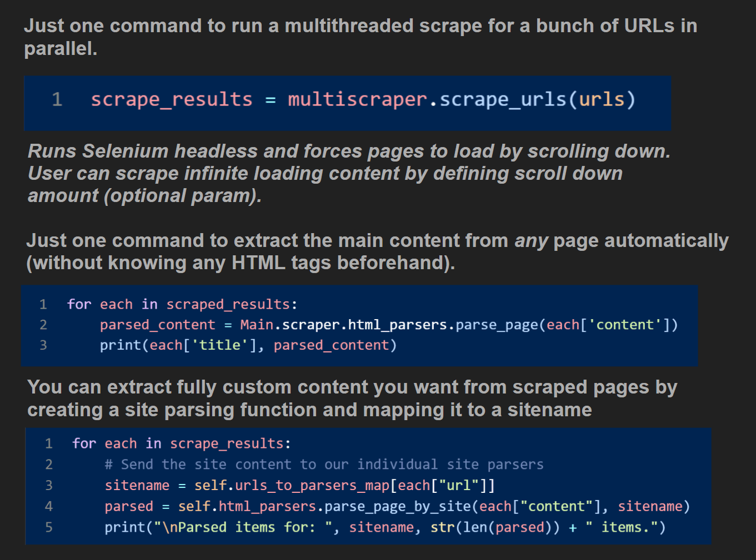The width and height of the screenshot is (756, 560).
Task: Click line number 3 in the middle code block
Action: click(x=43, y=345)
